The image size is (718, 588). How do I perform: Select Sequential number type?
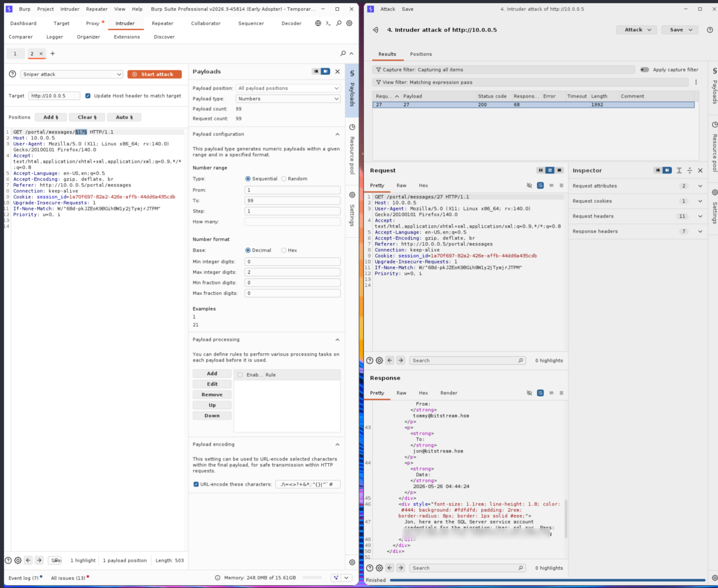click(x=248, y=179)
